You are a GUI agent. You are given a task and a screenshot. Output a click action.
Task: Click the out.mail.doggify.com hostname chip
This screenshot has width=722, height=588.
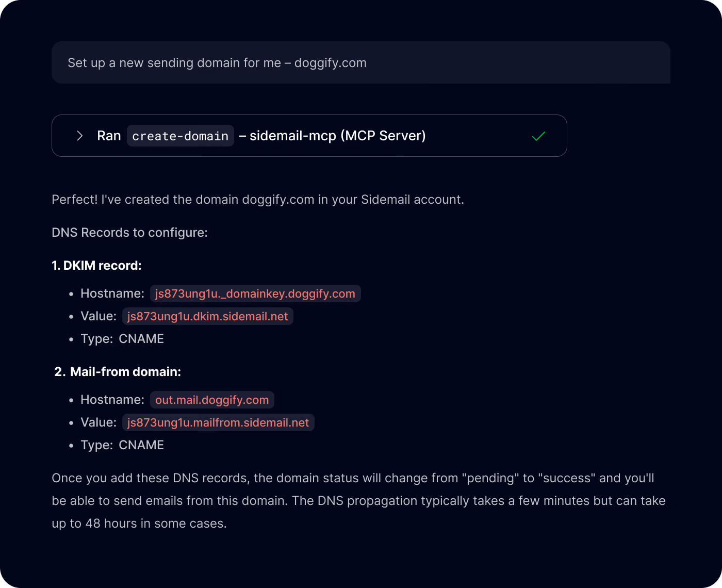click(x=211, y=400)
